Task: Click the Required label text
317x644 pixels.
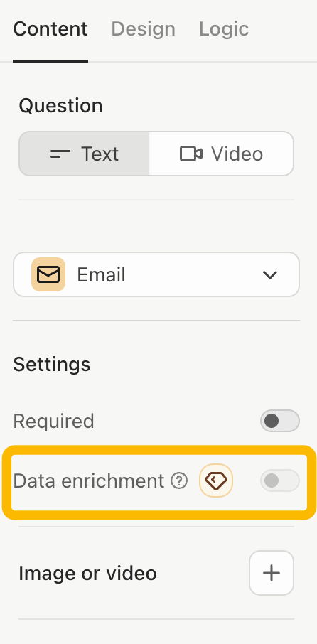Action: [x=54, y=421]
